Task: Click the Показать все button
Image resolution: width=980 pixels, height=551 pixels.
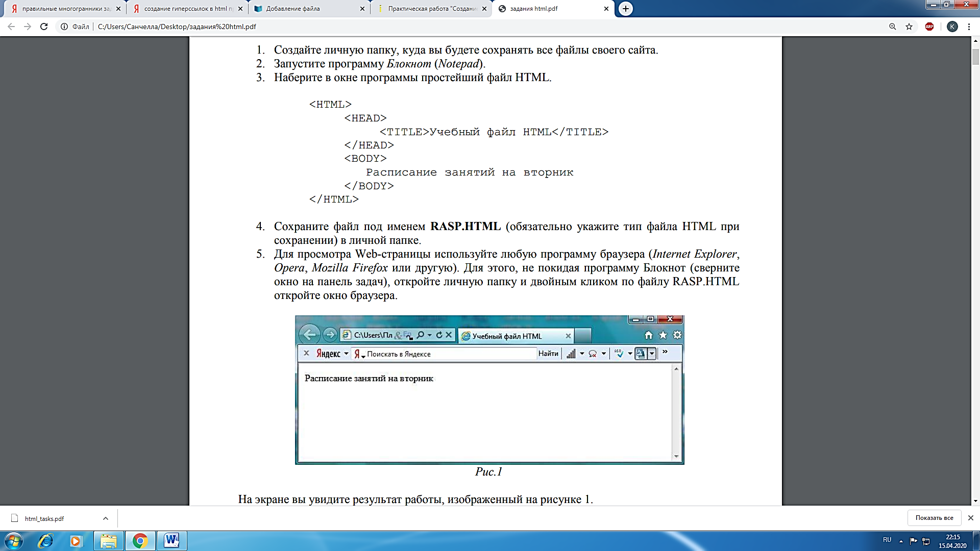Action: 934,518
